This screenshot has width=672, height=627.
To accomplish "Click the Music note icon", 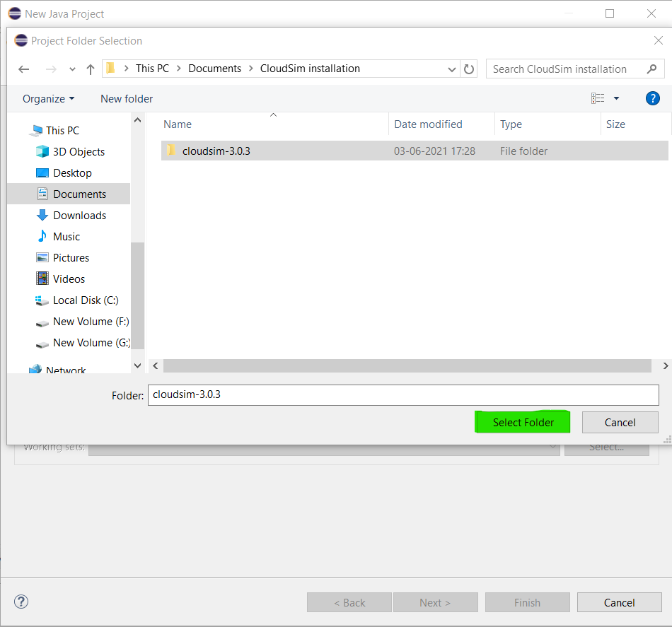I will (x=42, y=236).
